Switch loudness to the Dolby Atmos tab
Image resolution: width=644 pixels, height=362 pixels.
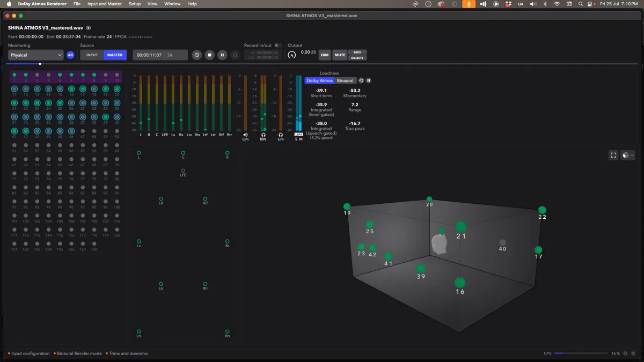[x=320, y=80]
